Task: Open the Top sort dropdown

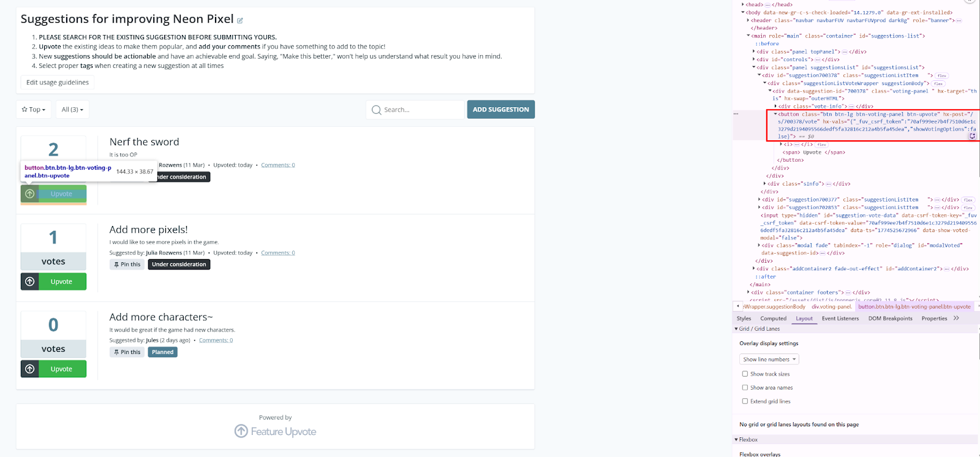Action: pos(34,110)
